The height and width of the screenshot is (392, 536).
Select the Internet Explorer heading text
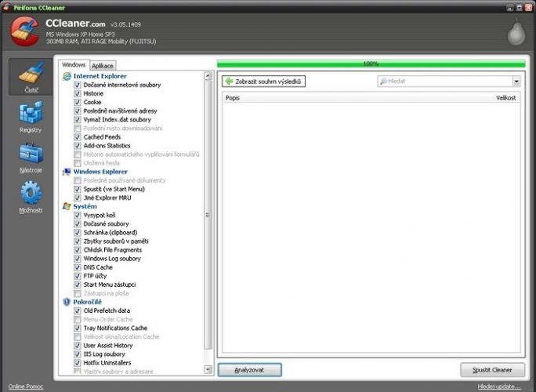pos(100,76)
